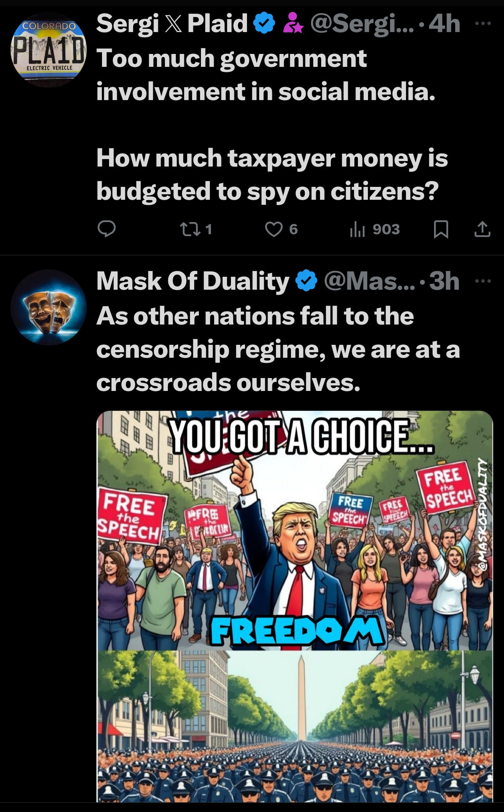Open the reply icon under Sergi's post
This screenshot has height=812, width=504.
(106, 229)
